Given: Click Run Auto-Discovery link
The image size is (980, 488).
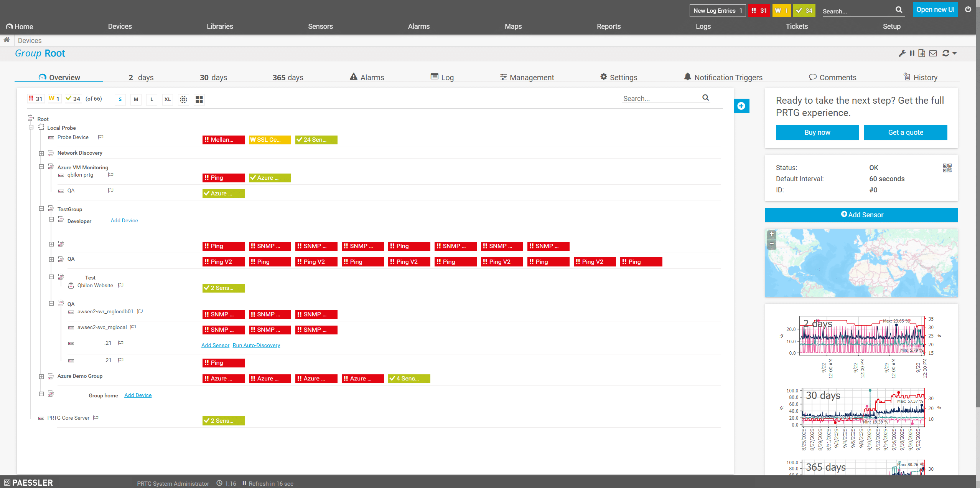Looking at the screenshot, I should 256,346.
